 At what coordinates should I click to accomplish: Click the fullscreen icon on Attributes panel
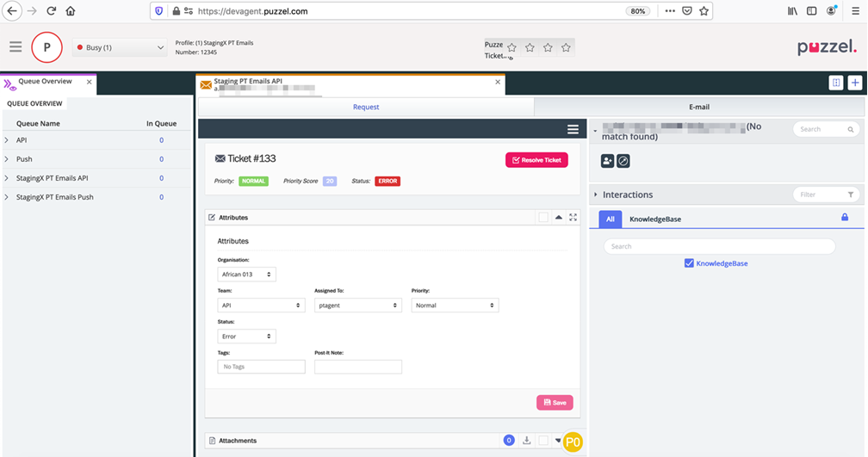[573, 218]
